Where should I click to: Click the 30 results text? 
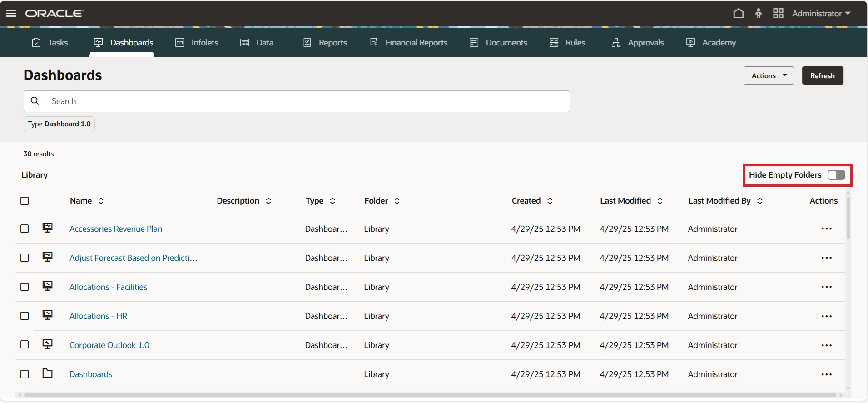pyautogui.click(x=39, y=154)
